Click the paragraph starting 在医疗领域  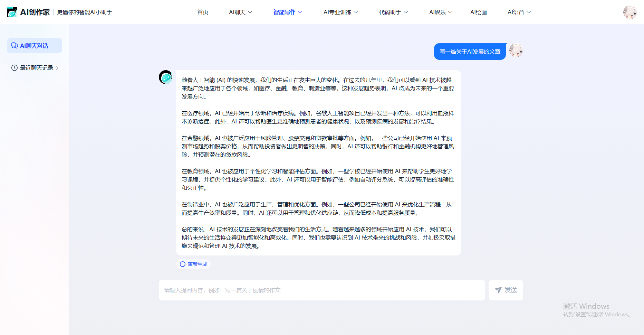[318, 118]
